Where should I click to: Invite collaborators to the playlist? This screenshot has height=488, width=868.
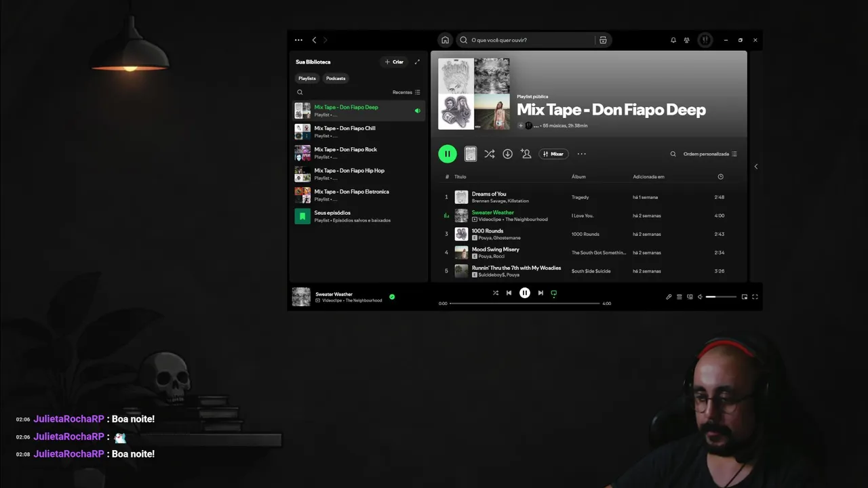tap(526, 154)
